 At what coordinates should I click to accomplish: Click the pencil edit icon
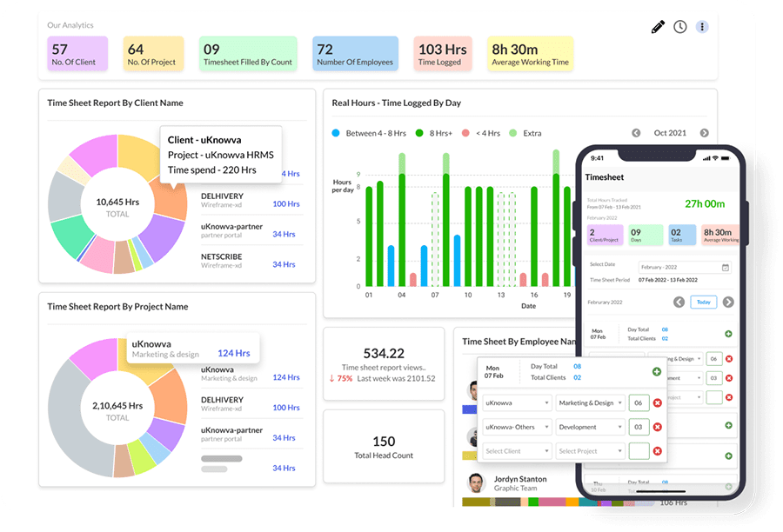pos(658,27)
